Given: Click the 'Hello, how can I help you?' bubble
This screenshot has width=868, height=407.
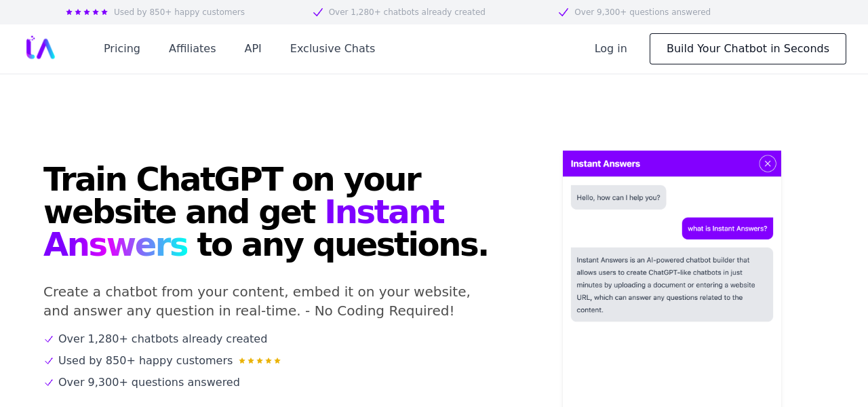Looking at the screenshot, I should point(618,197).
